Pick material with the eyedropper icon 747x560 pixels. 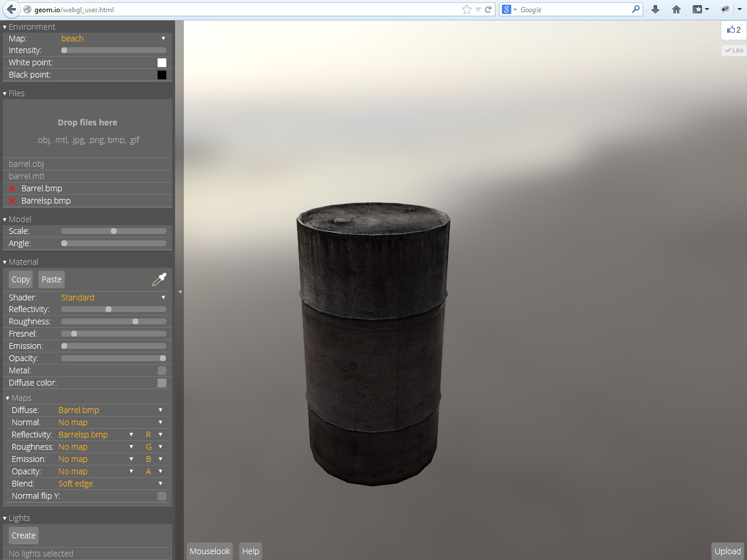[159, 280]
